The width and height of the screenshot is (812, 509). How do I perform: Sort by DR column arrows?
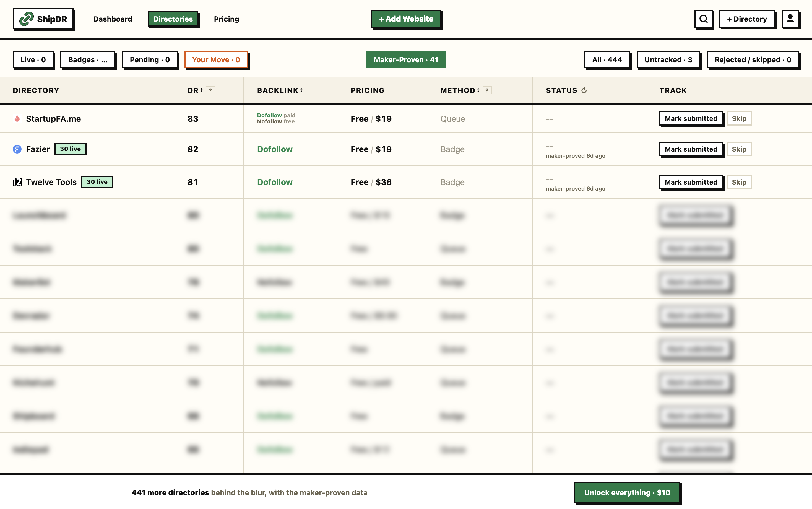coord(202,90)
